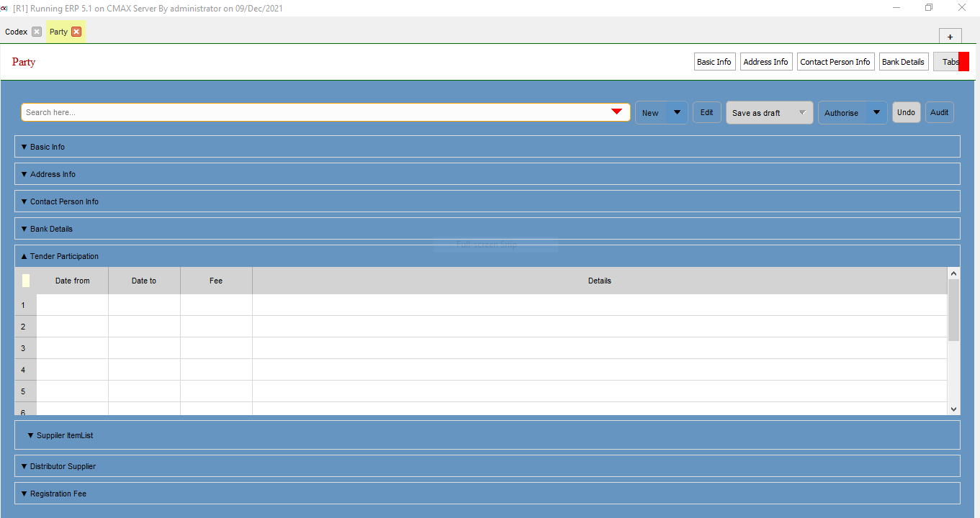Jump to Address Info section shortcut

[x=765, y=62]
